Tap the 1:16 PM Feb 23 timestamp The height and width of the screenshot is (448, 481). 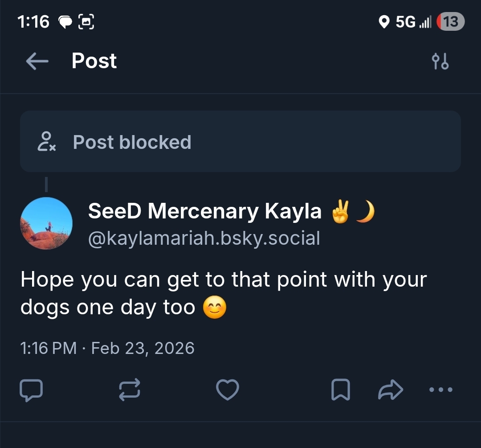[x=107, y=348]
